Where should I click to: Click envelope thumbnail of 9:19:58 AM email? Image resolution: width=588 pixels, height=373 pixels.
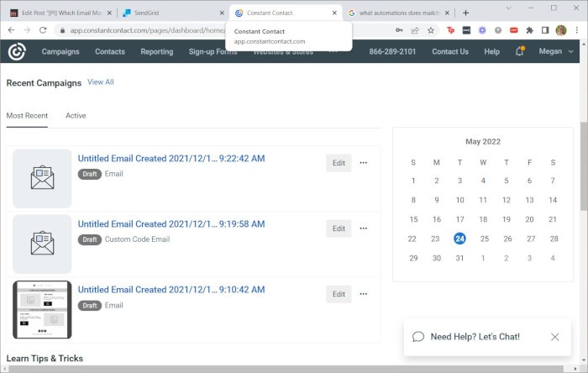pos(42,244)
